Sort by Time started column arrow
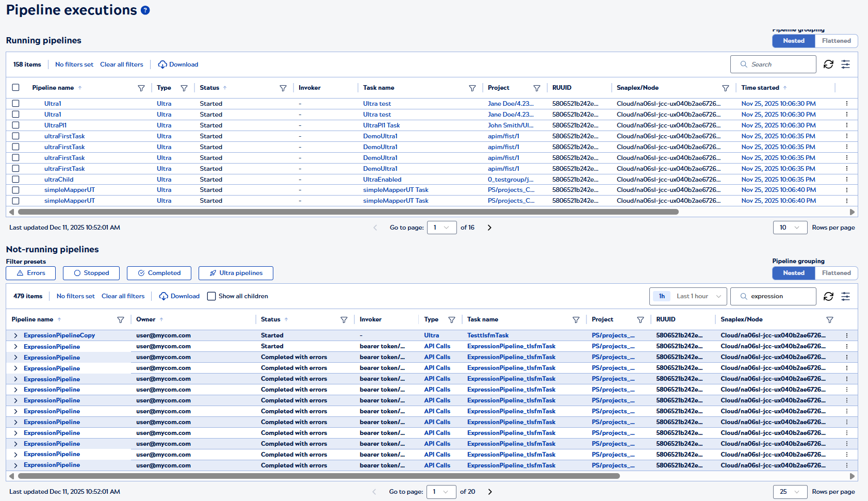Screen dimensions: 868x501 click(785, 88)
